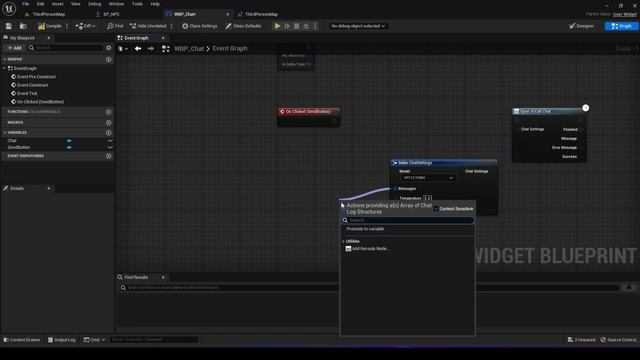The image size is (640, 360).
Task: Open the Diff dropdown
Action: (x=85, y=26)
